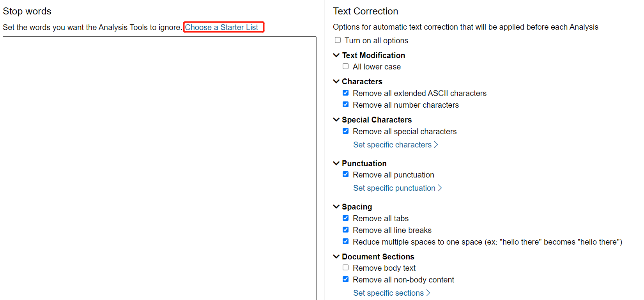The image size is (644, 300).
Task: Click inside the Stop words text area
Action: coord(159,168)
